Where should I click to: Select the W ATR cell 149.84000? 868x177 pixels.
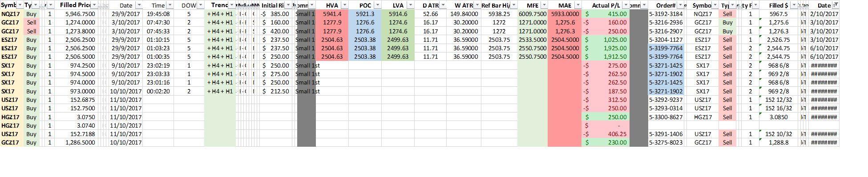pyautogui.click(x=464, y=14)
